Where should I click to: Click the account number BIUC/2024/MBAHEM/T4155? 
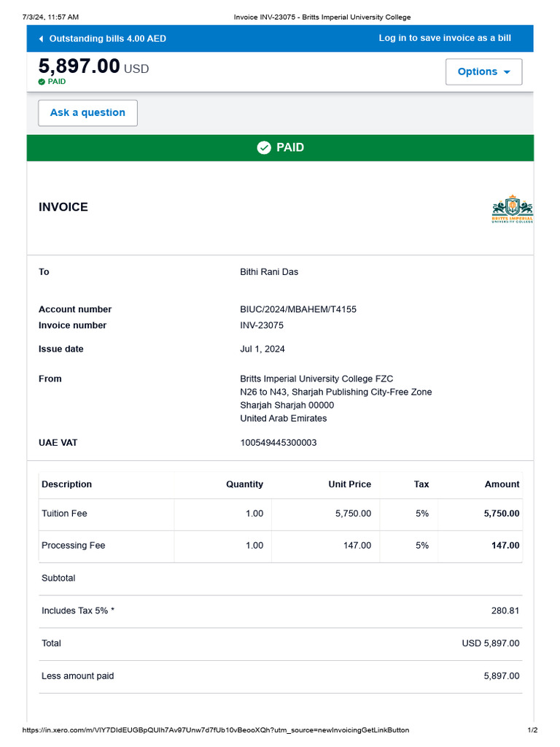click(x=298, y=309)
